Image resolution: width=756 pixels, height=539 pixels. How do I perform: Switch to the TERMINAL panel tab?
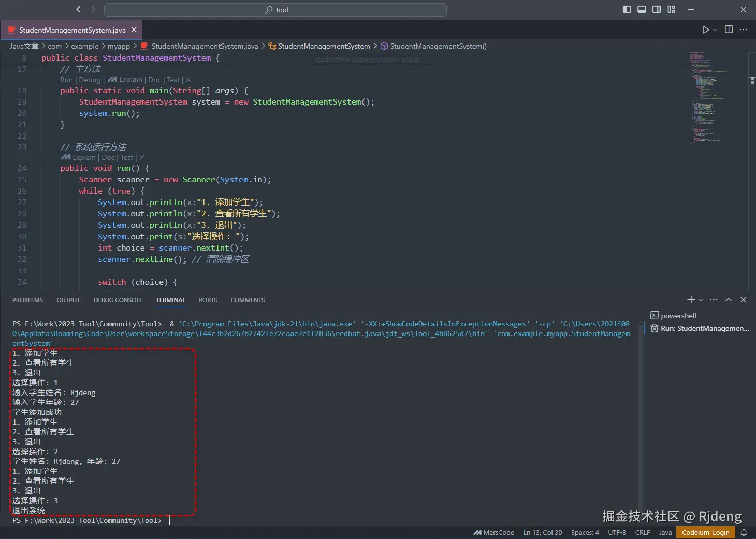(170, 300)
